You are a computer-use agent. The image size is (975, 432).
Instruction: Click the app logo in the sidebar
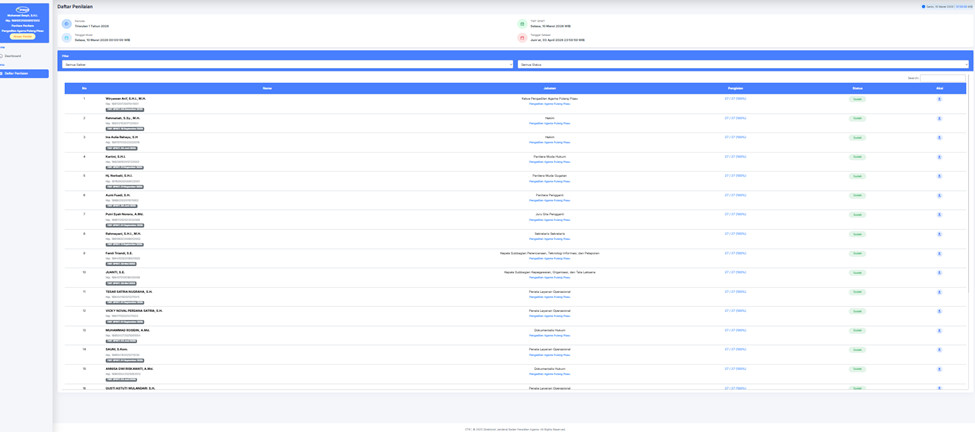coord(23,10)
